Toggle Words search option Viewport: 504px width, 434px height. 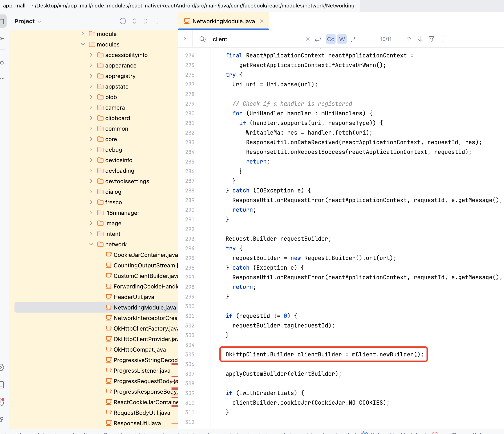[x=342, y=39]
